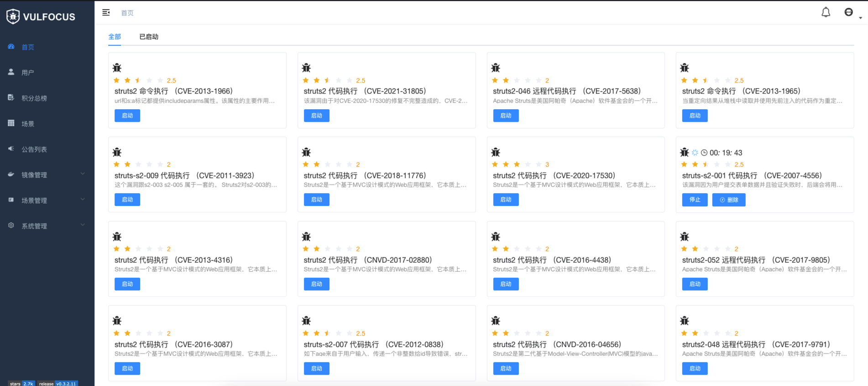Click the megaphone icon beside 公告列表
This screenshot has width=868, height=386.
(11, 148)
